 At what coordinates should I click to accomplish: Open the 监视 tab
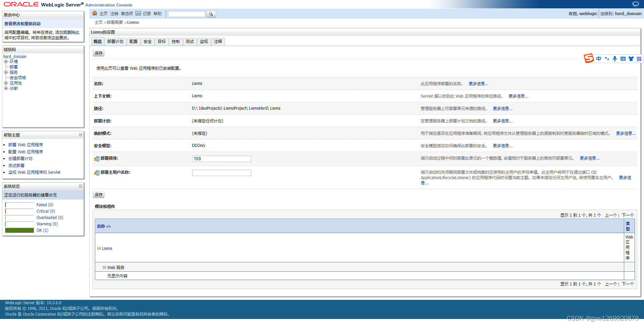click(204, 42)
